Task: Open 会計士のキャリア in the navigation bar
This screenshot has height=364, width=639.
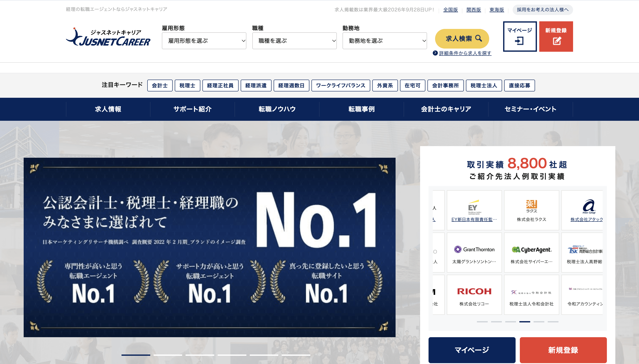Action: [446, 109]
